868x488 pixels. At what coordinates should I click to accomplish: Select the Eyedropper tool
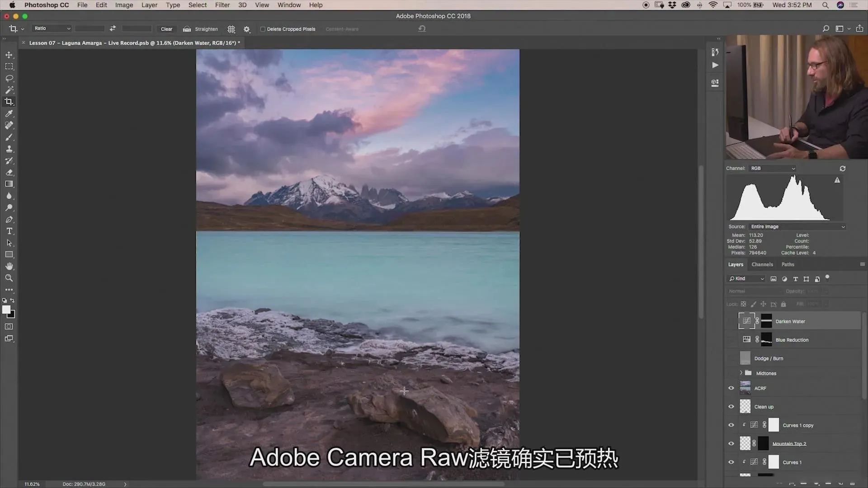[x=9, y=113]
